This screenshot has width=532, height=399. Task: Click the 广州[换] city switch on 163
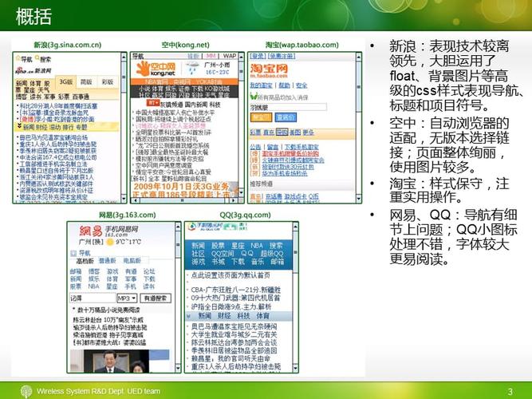91,242
